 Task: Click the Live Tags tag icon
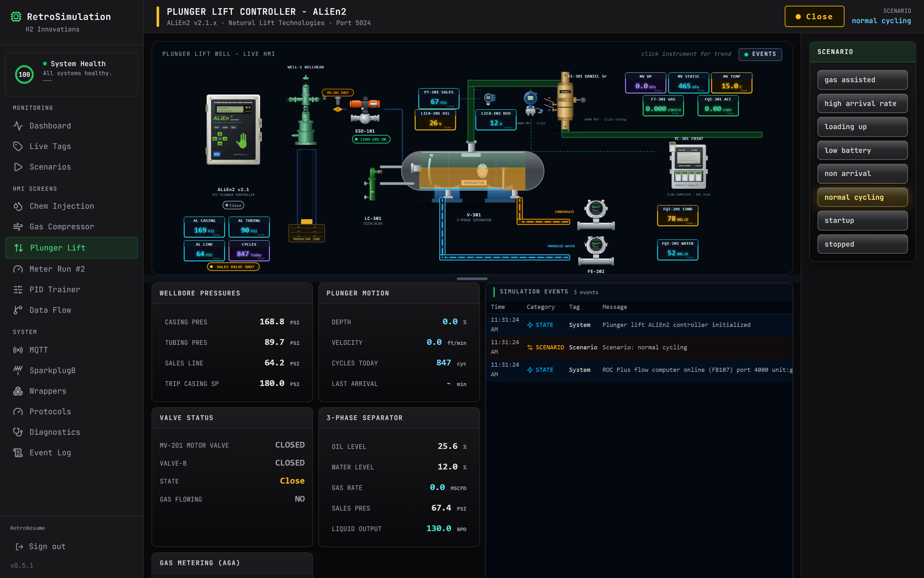tap(18, 146)
